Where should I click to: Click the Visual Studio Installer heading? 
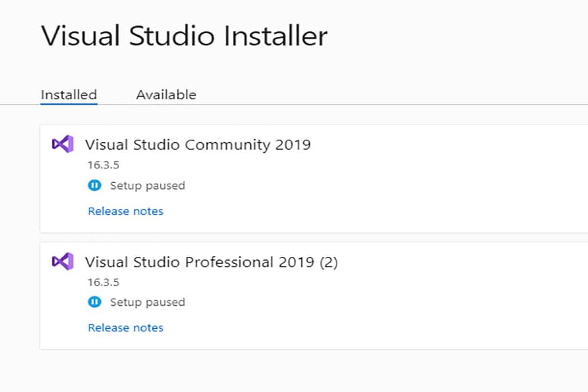click(185, 35)
